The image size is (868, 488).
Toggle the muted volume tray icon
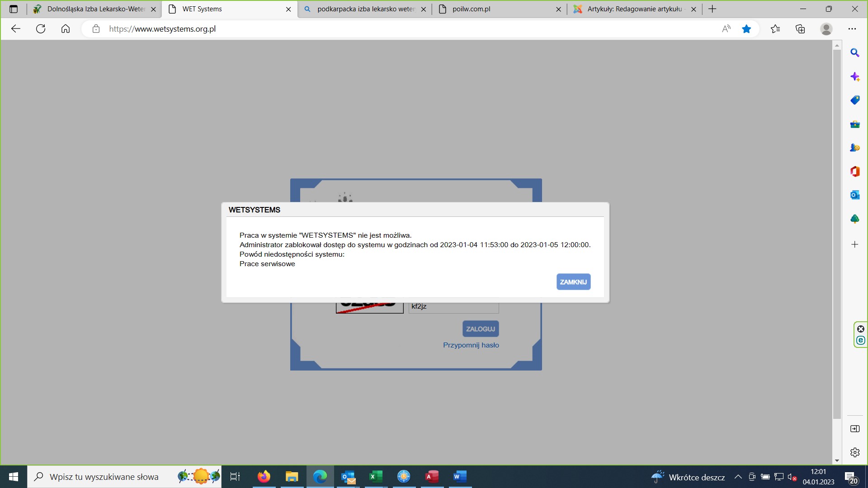792,477
